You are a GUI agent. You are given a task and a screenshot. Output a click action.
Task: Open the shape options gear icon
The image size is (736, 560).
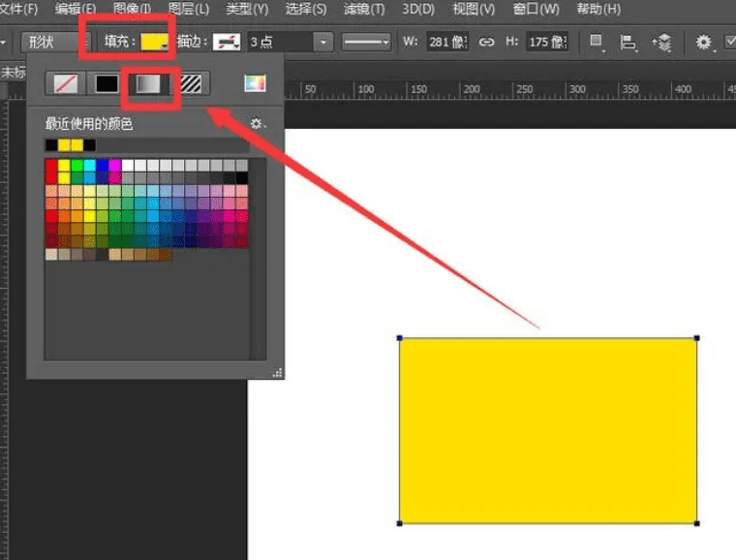pyautogui.click(x=704, y=43)
